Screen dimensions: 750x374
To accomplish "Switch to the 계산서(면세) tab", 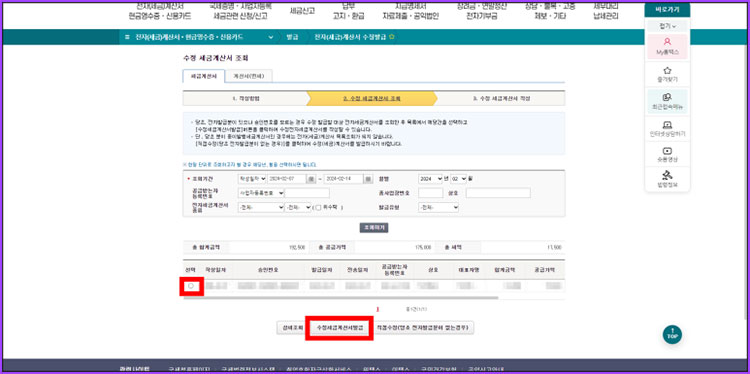I will coord(248,76).
